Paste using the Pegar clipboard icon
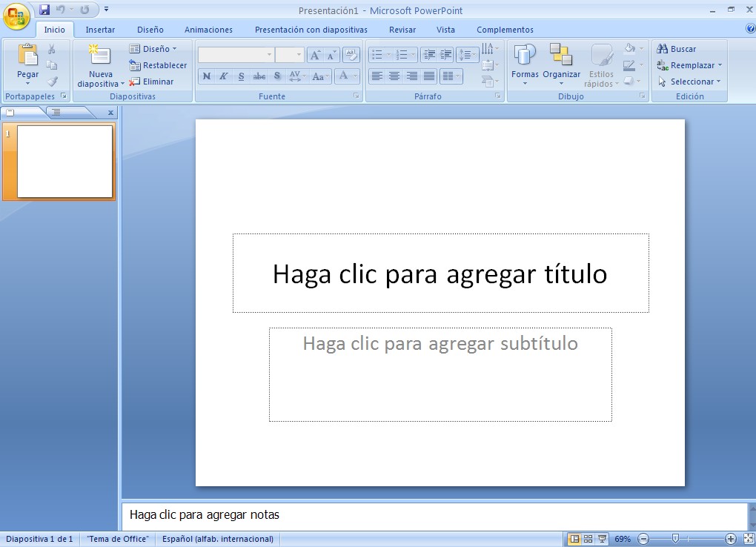The image size is (756, 547). pyautogui.click(x=27, y=54)
